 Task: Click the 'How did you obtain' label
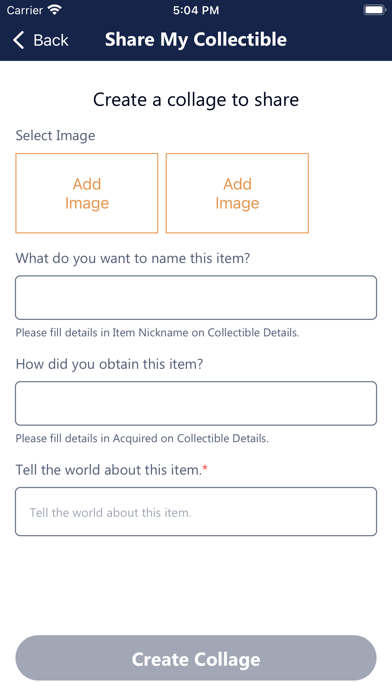(x=109, y=364)
